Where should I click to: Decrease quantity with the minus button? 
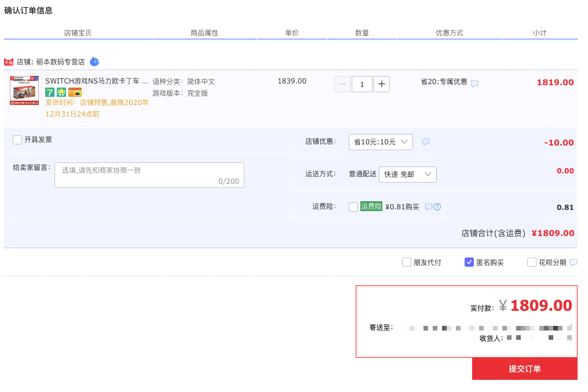(342, 84)
